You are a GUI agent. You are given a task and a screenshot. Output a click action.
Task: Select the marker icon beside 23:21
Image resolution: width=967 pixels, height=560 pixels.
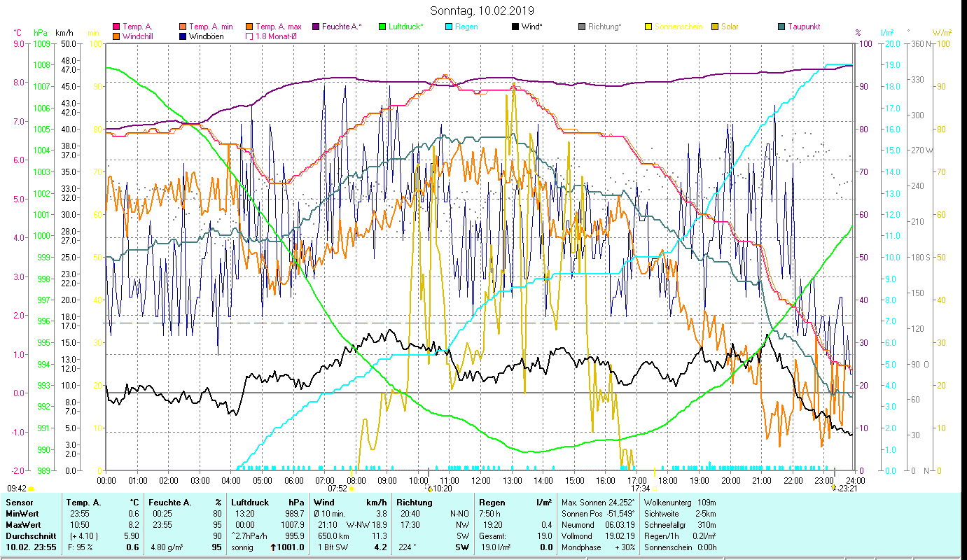coord(833,489)
